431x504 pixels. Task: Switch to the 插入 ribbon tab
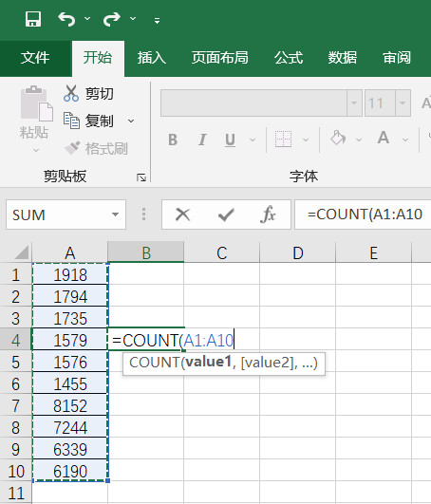tap(151, 58)
